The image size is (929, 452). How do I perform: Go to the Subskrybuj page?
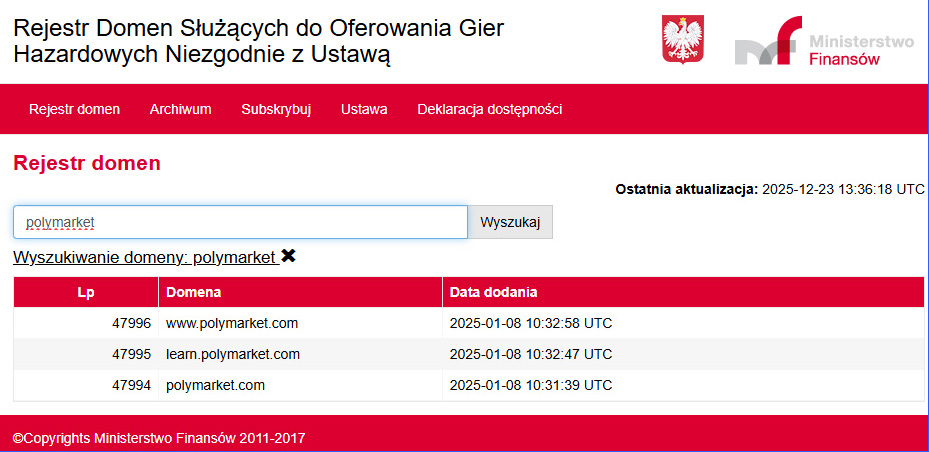coord(276,110)
